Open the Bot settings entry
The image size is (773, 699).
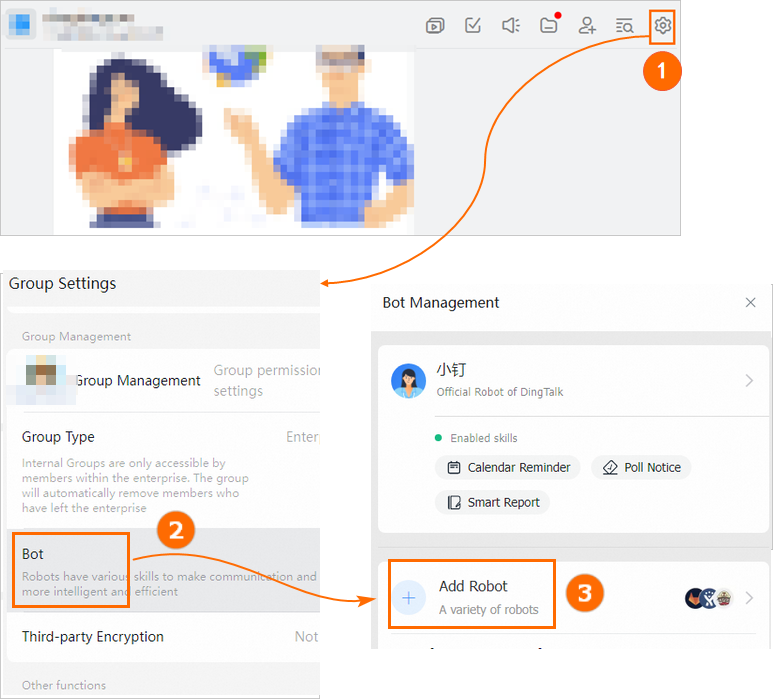[163, 570]
